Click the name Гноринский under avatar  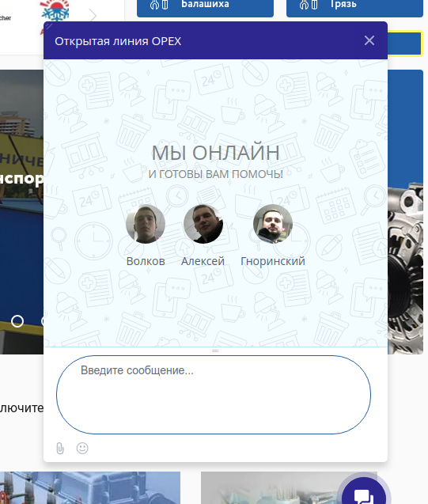(x=273, y=261)
